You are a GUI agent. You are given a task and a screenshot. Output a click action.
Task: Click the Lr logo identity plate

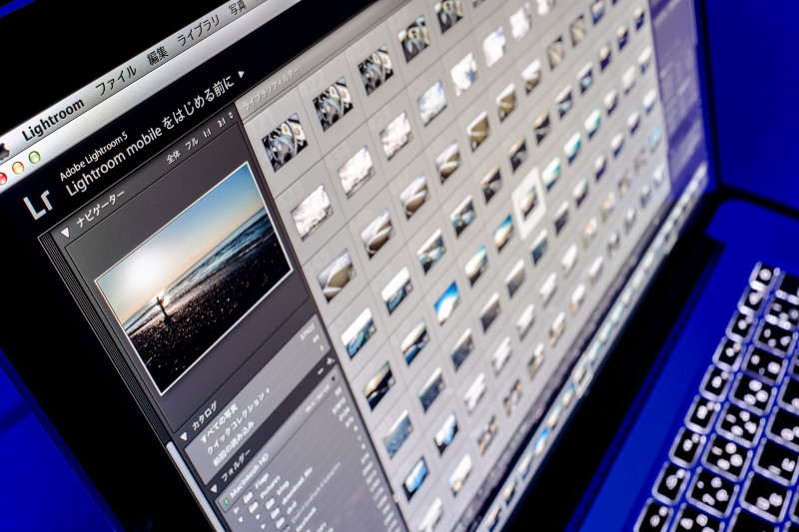[x=37, y=203]
